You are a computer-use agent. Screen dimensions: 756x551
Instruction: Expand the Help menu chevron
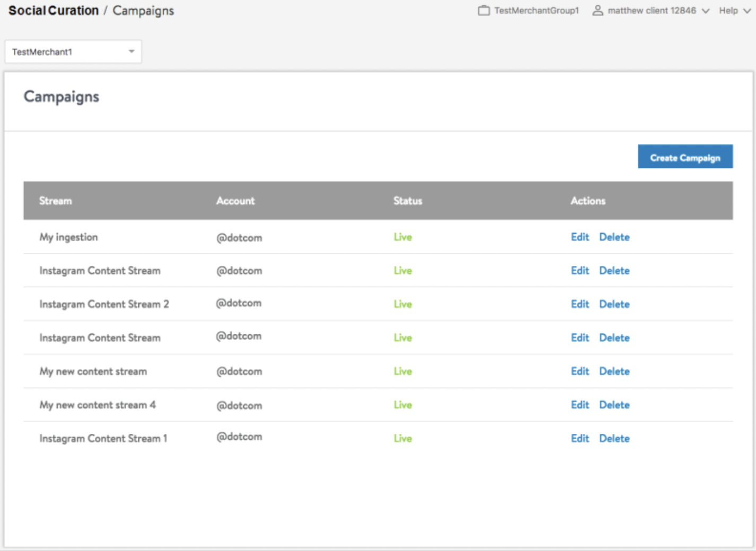747,11
